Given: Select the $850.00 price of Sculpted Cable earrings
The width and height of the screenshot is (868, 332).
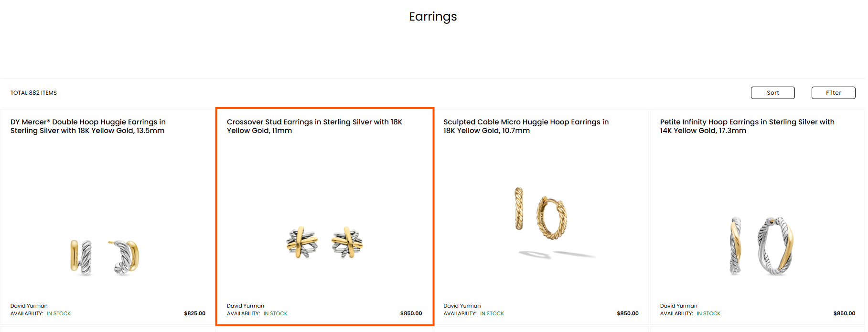Looking at the screenshot, I should [x=628, y=314].
